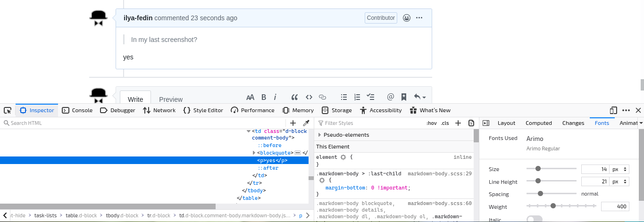Switch to the Write tab
The height and width of the screenshot is (222, 644).
pos(135,99)
